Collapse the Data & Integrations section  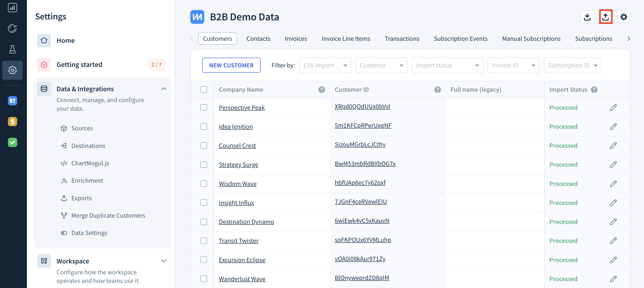[x=163, y=89]
